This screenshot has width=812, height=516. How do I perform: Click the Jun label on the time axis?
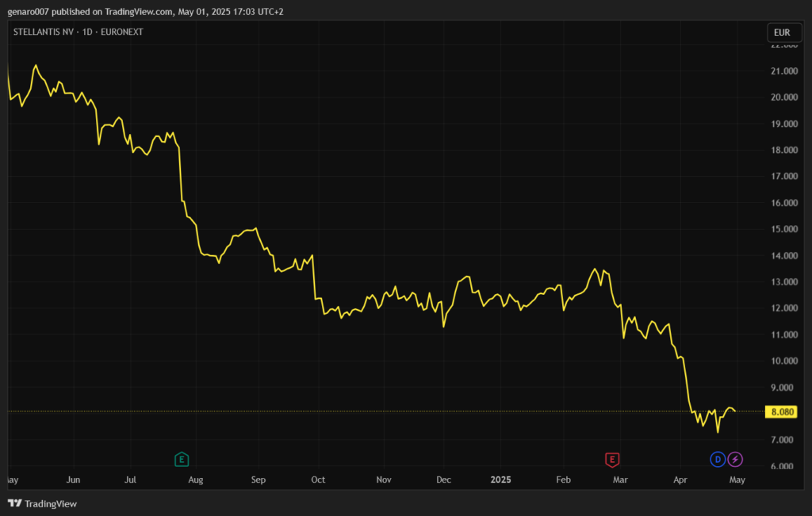[x=73, y=480]
